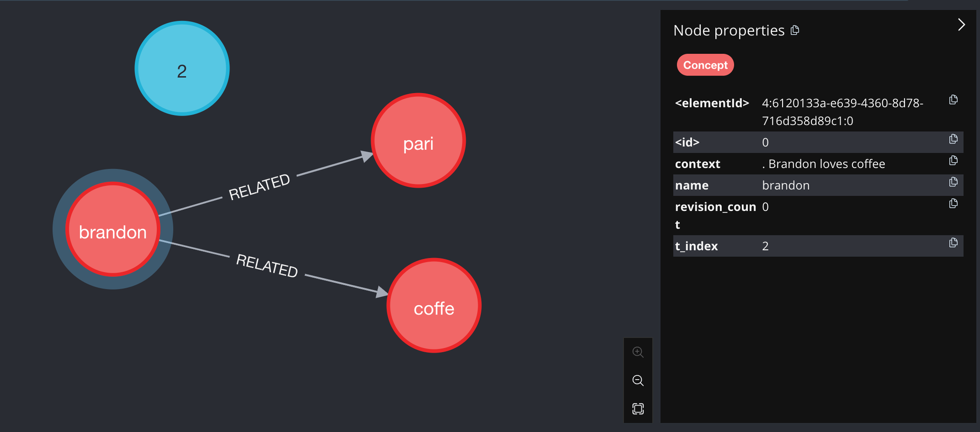Copy the elementId value
The image size is (980, 432).
[x=953, y=100]
